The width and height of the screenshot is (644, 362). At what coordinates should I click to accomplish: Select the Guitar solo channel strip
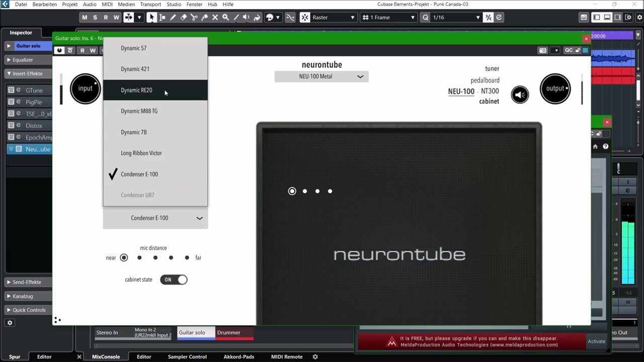(x=196, y=333)
